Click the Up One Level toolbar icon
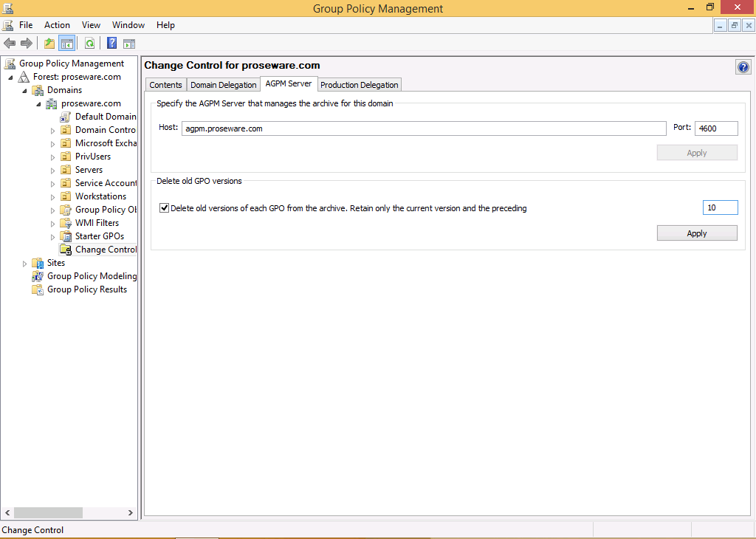This screenshot has height=539, width=756. (x=49, y=44)
